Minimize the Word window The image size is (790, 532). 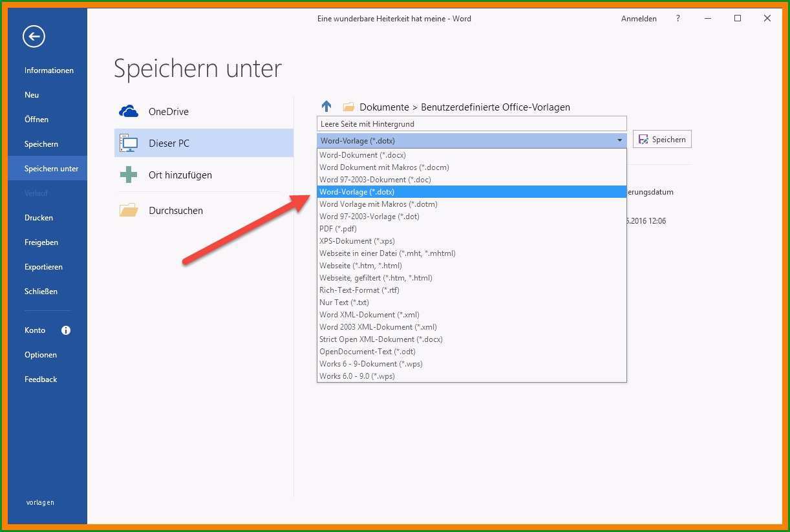(708, 19)
